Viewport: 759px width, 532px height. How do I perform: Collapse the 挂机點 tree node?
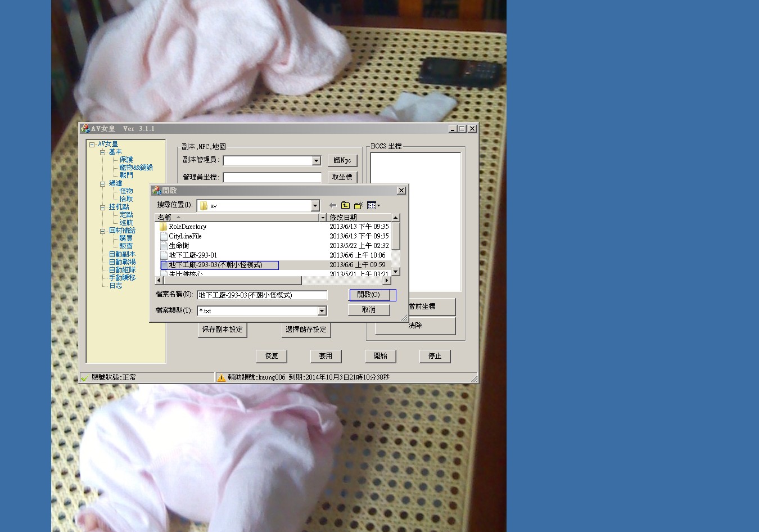tap(103, 208)
